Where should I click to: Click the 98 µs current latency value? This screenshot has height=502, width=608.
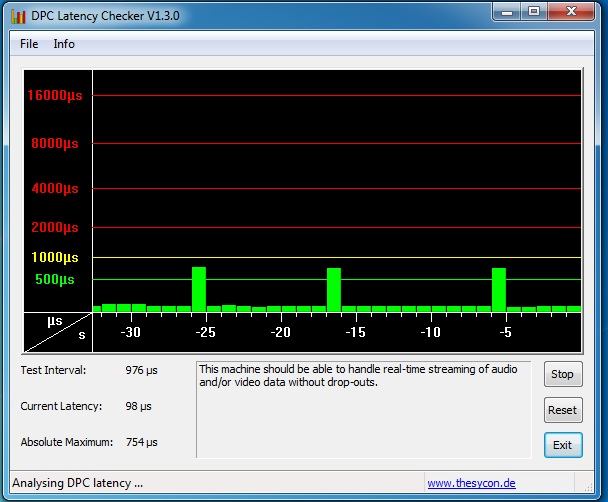pos(138,406)
